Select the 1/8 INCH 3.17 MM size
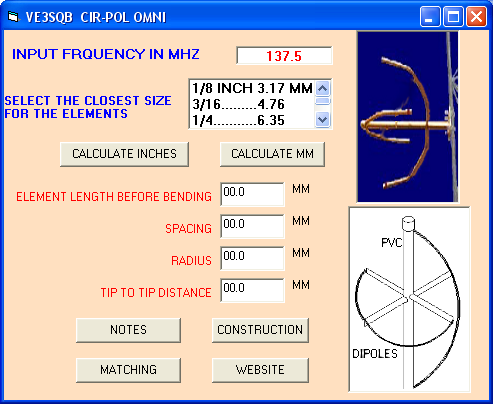The image size is (493, 404). point(252,88)
